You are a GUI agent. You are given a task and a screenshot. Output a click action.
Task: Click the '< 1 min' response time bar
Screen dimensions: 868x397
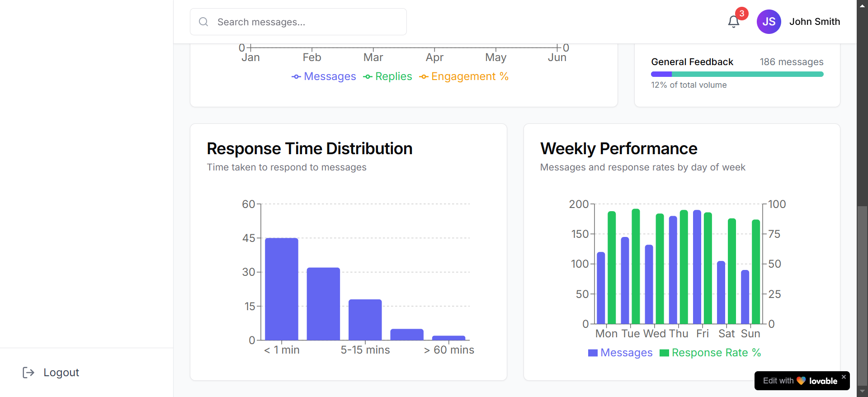(x=281, y=289)
